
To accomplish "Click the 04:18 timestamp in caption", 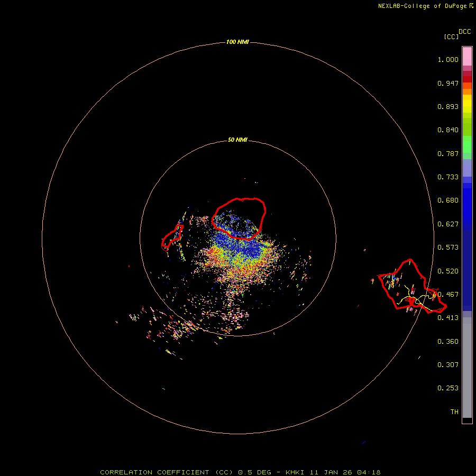I will point(369,472).
